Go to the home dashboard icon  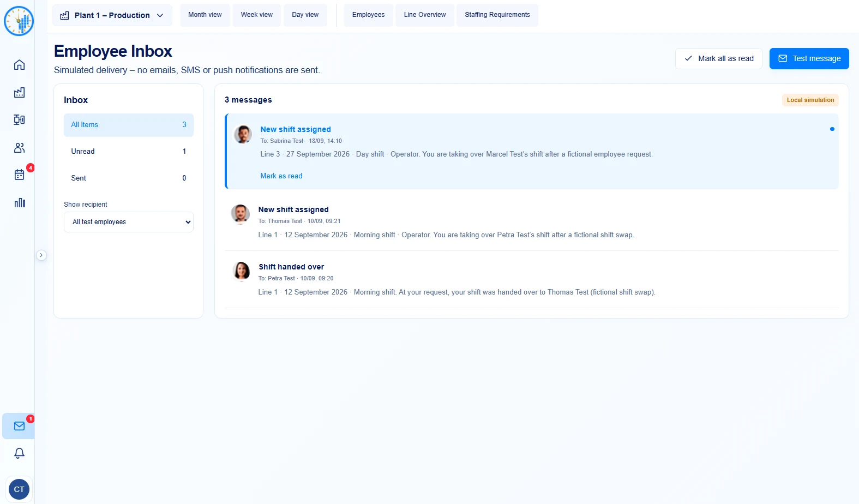(20, 65)
